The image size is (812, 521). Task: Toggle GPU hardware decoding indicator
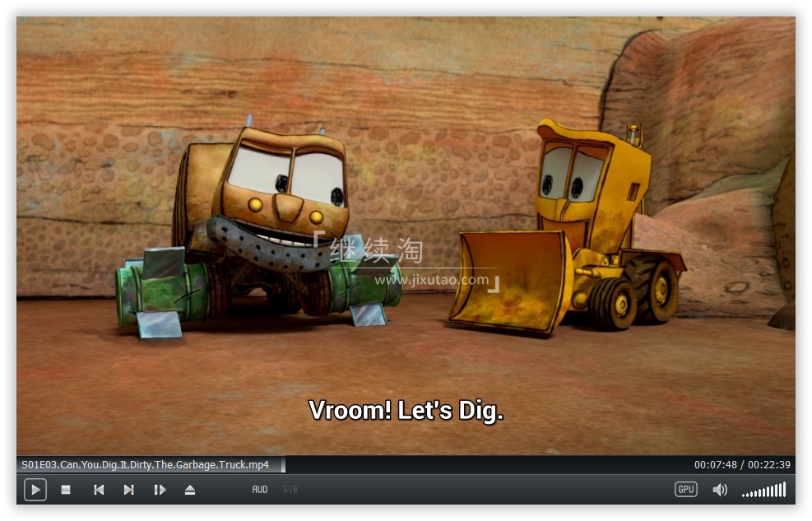[x=685, y=490]
